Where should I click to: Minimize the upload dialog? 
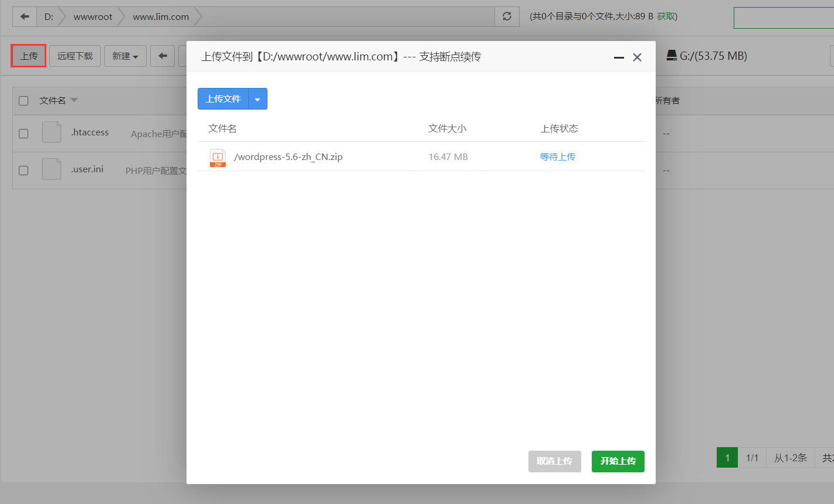pyautogui.click(x=619, y=57)
